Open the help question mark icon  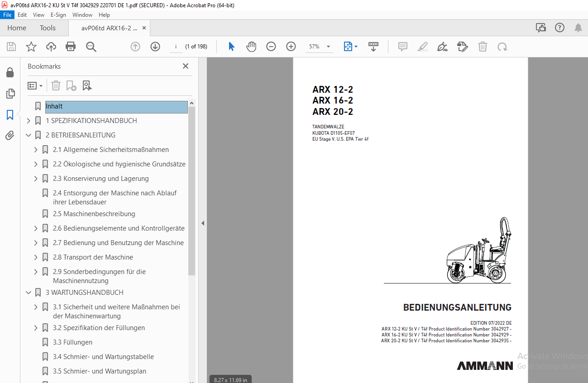(x=560, y=28)
